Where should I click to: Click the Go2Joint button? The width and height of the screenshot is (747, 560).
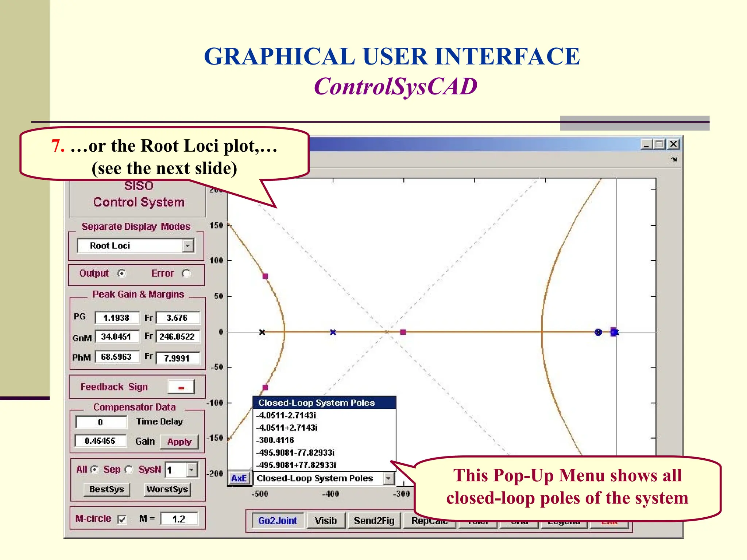tap(278, 521)
